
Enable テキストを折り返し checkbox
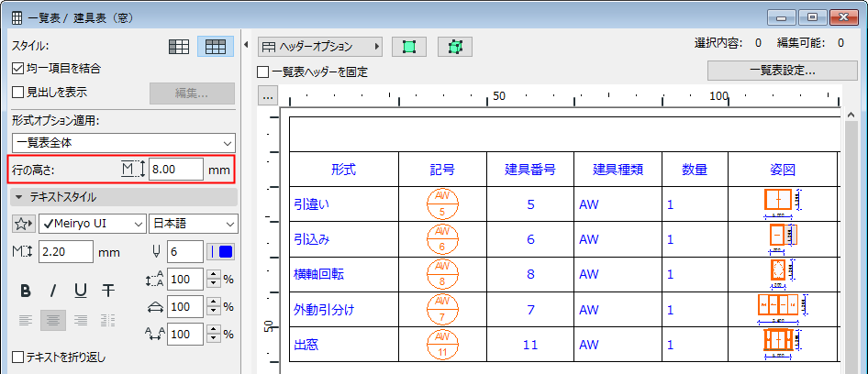coord(17,357)
